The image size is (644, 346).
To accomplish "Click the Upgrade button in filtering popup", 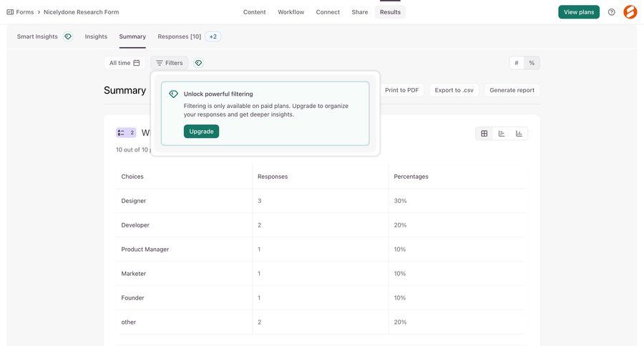I will point(201,132).
